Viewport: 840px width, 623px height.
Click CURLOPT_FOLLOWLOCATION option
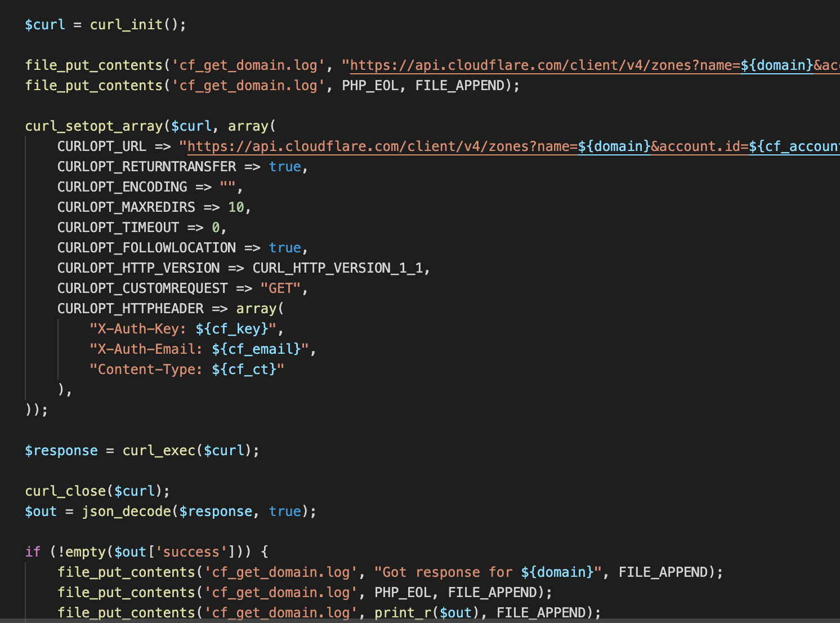146,248
